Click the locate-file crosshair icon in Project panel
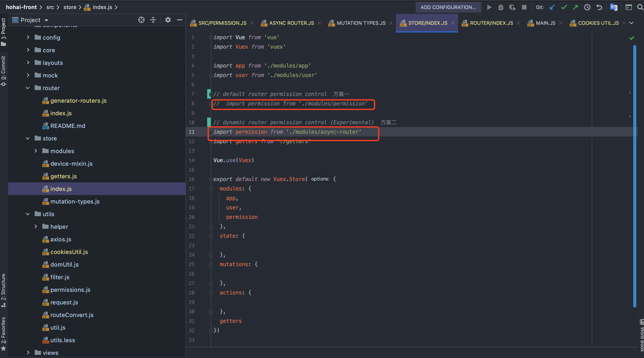644x358 pixels. (x=141, y=20)
